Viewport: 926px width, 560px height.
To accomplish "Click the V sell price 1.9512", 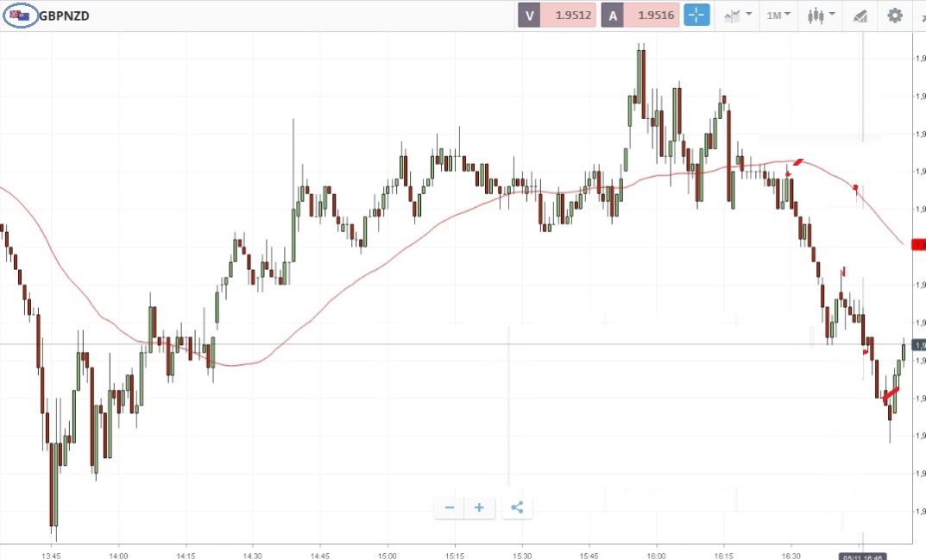I will tap(557, 16).
